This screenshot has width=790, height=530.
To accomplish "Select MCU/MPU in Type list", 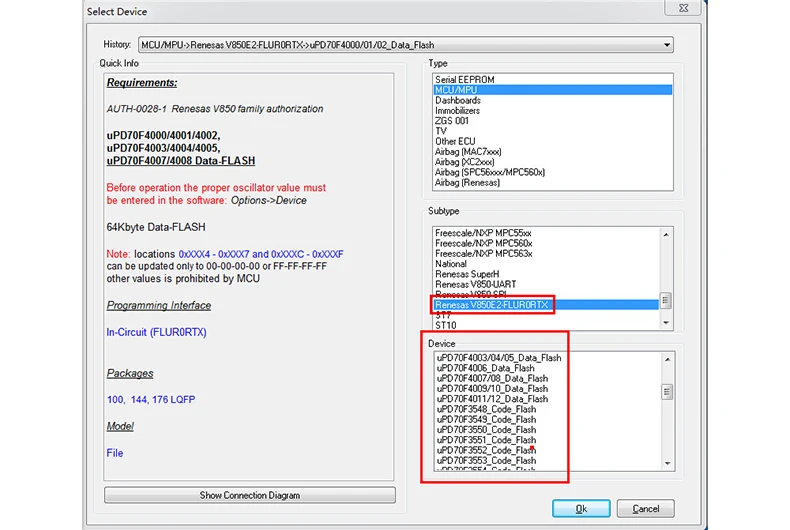I will point(552,90).
